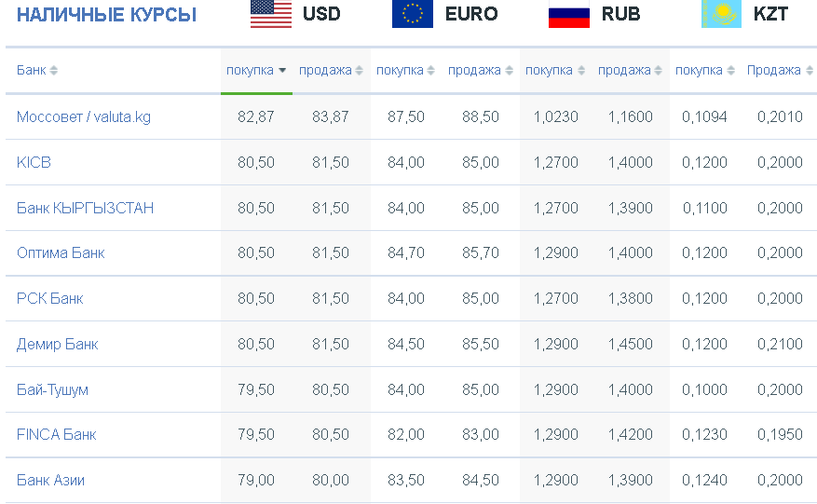Go to Оптима Банк page

click(x=61, y=252)
